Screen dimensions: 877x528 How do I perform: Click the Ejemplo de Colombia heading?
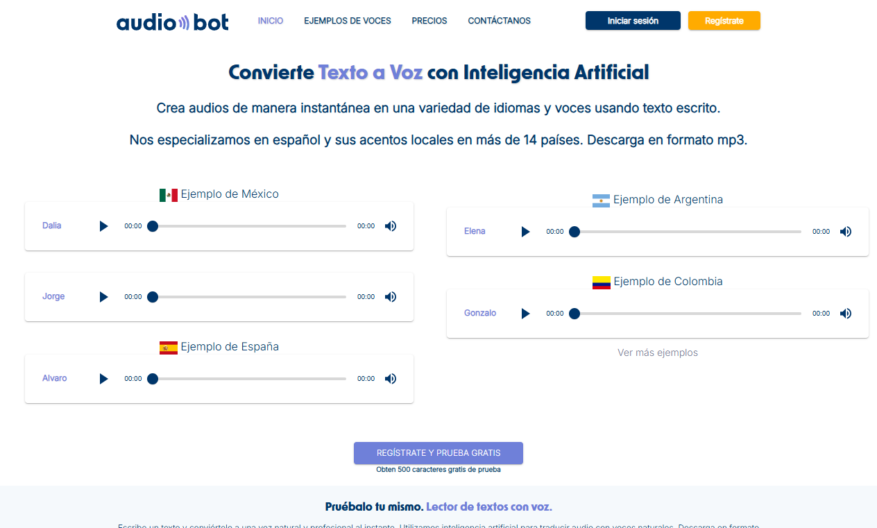(x=668, y=281)
